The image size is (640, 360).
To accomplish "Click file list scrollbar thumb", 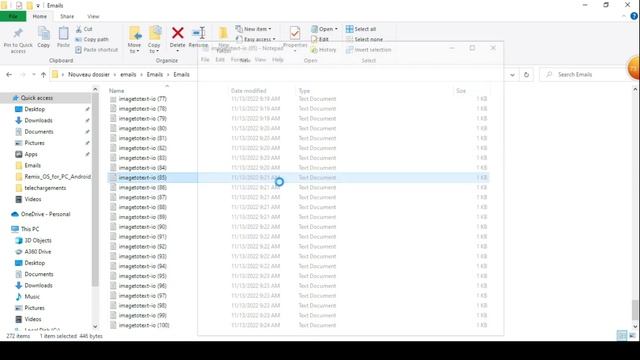I will coord(635,310).
